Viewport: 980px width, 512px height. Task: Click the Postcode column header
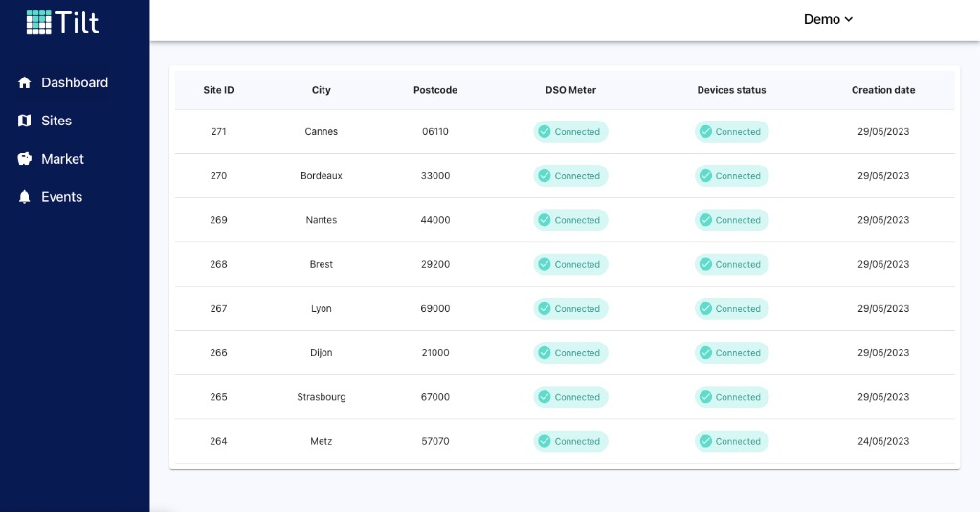(434, 90)
